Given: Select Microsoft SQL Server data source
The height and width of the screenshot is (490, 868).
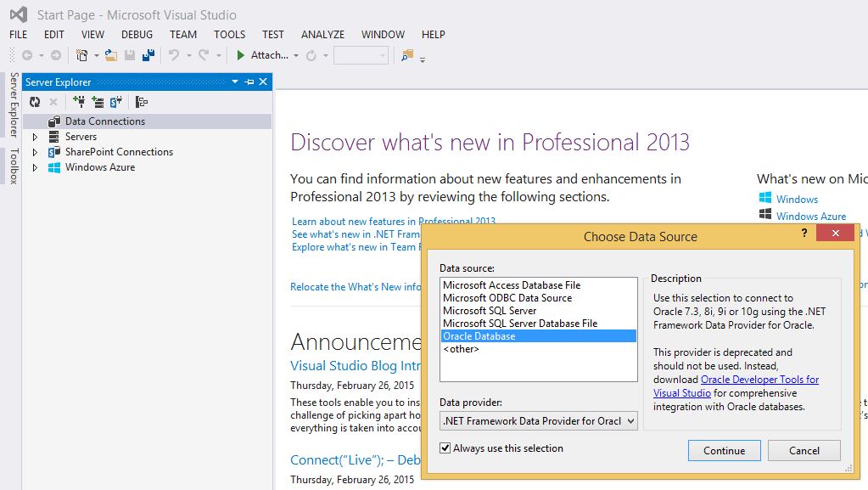Looking at the screenshot, I should click(x=538, y=311).
